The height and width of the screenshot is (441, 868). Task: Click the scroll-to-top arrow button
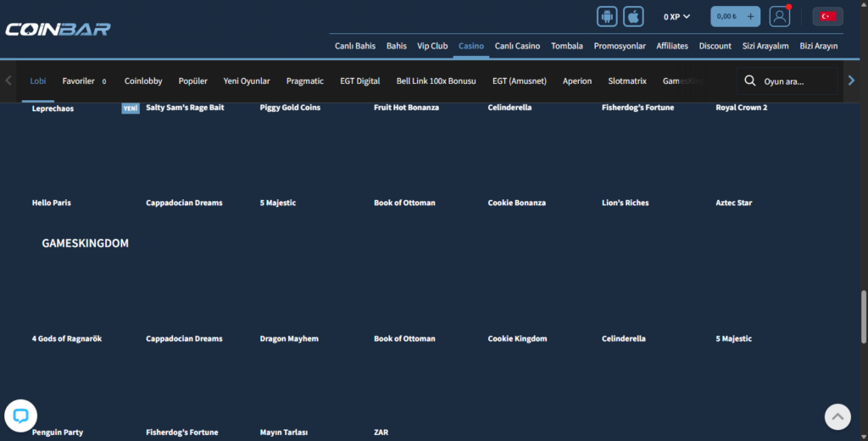(x=837, y=416)
